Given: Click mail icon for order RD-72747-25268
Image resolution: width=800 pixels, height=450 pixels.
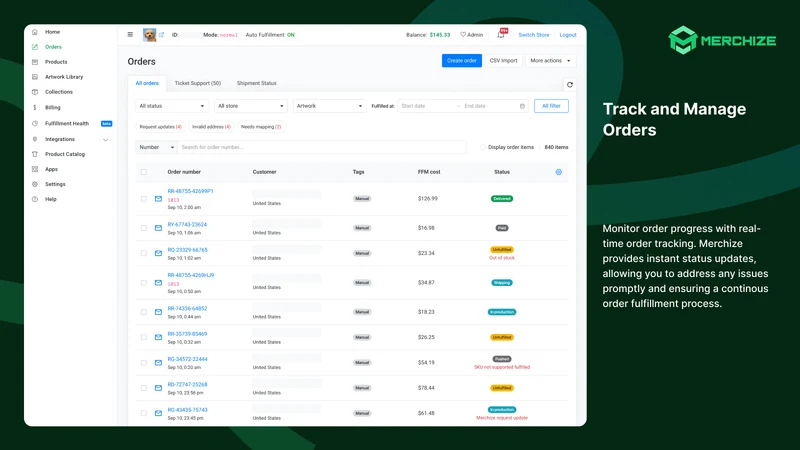Looking at the screenshot, I should pyautogui.click(x=158, y=388).
